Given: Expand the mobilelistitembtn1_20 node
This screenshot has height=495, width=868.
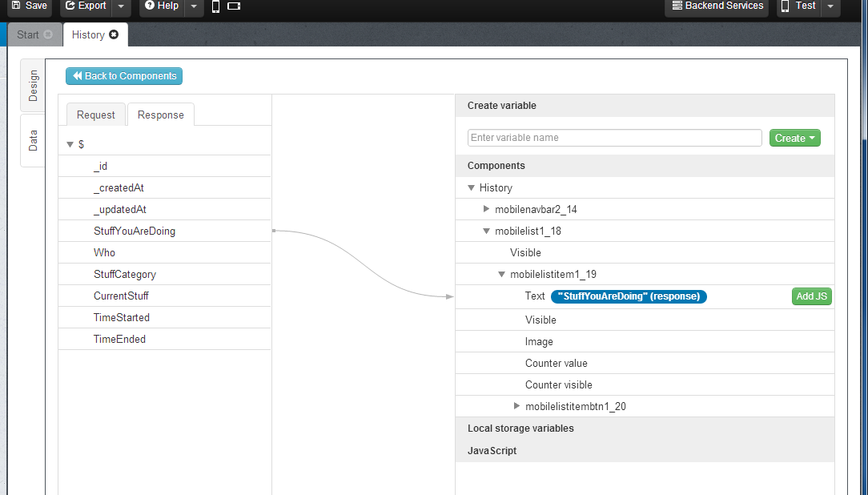Looking at the screenshot, I should coord(517,406).
